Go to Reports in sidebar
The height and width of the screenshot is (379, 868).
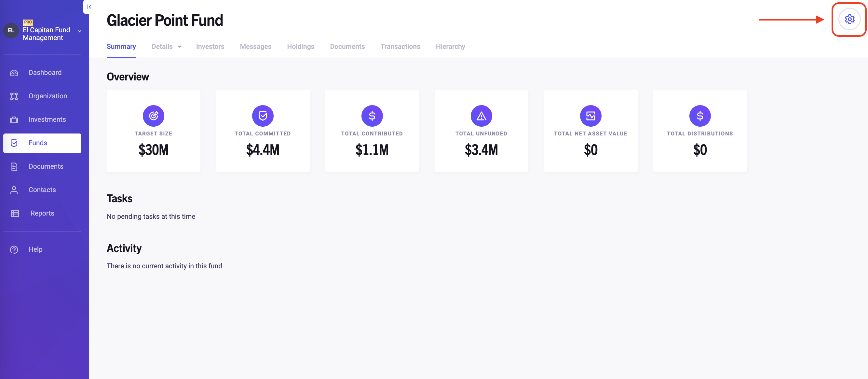point(42,214)
